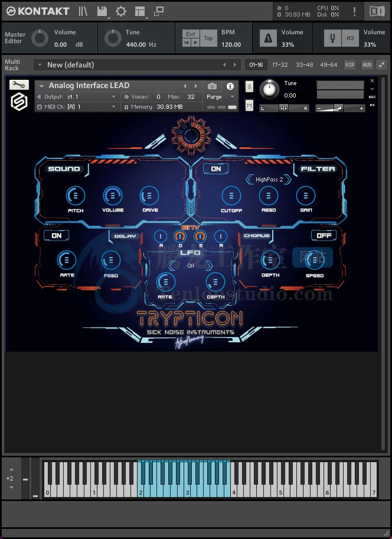This screenshot has height=539, width=392.
Task: Click the LFO RATE knob
Action: point(165,282)
